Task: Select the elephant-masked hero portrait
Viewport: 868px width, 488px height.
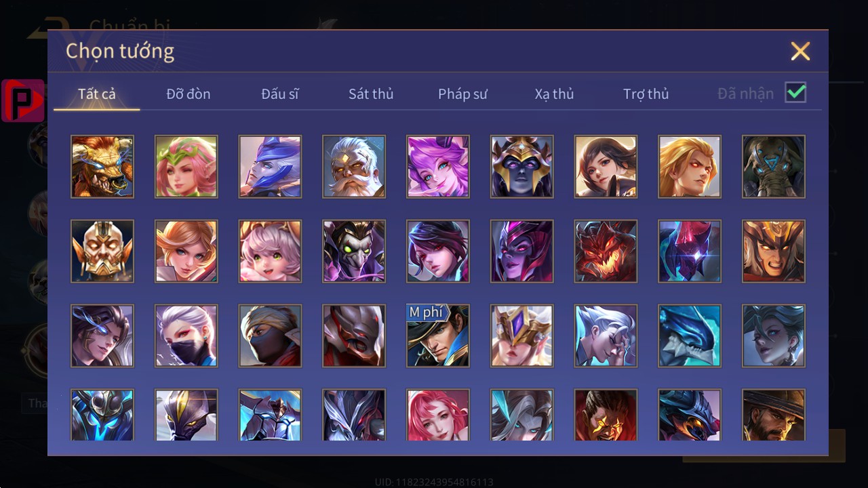Action: 774,167
